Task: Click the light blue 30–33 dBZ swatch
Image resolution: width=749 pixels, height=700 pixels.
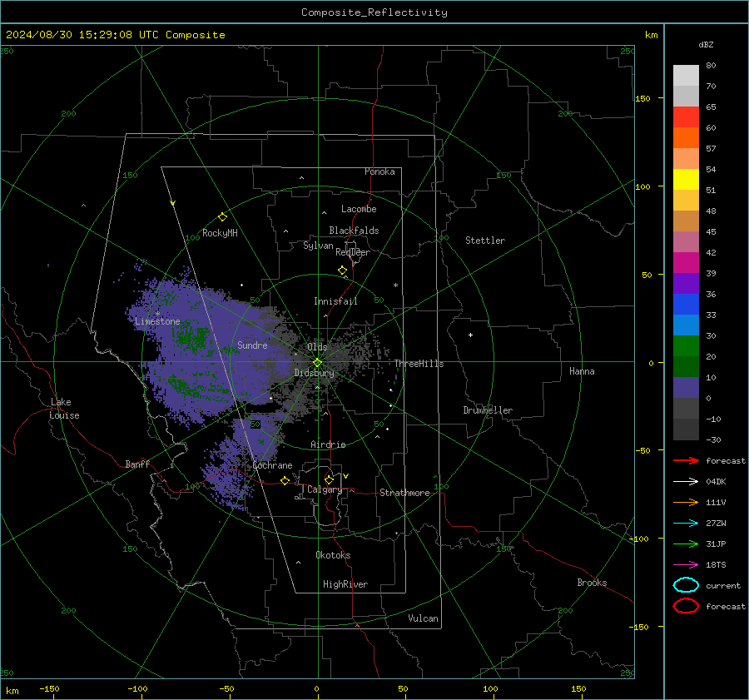Action: (x=686, y=325)
